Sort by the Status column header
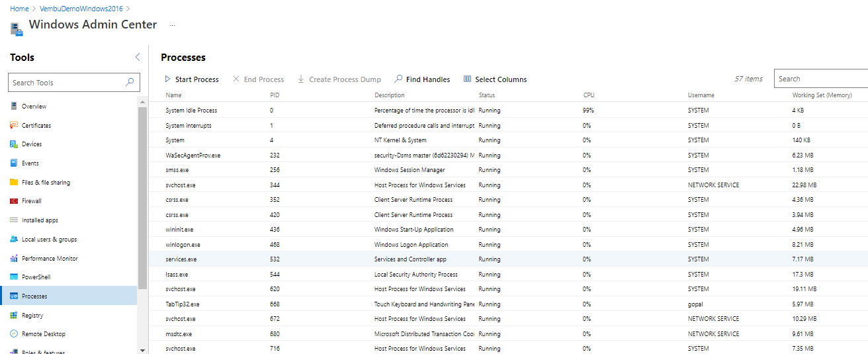The image size is (868, 354). 487,95
